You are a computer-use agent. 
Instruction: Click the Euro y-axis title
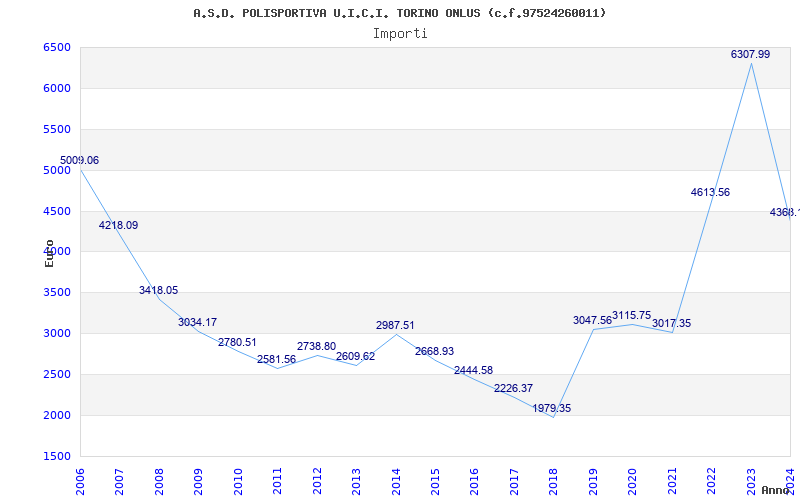[49, 253]
